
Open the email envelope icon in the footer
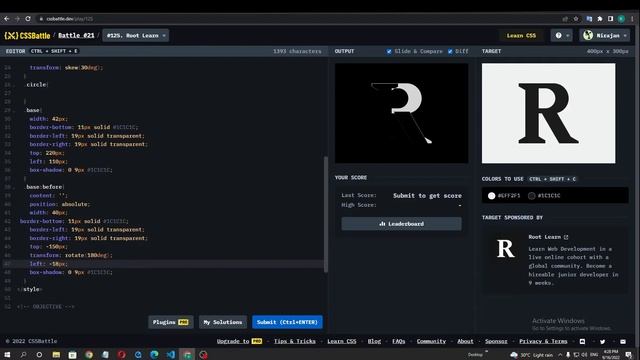(x=623, y=341)
